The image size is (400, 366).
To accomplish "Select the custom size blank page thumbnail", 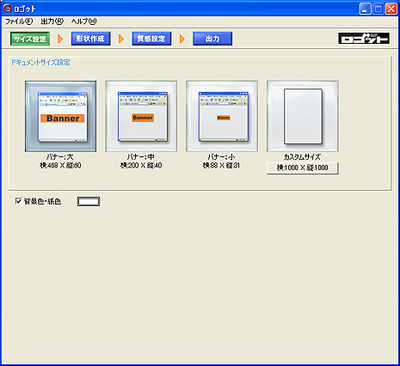I will (303, 116).
